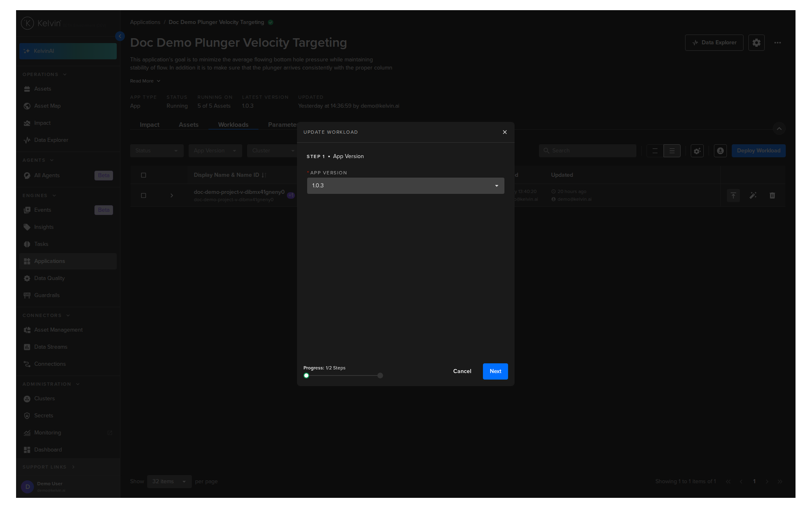Open Connections in the sidebar
812x508 pixels.
(x=68, y=364)
